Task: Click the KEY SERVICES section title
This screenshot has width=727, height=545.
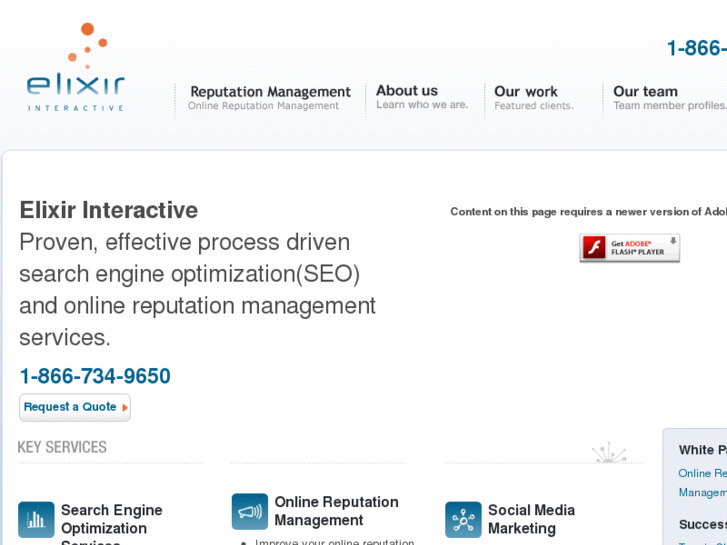Action: click(x=62, y=447)
